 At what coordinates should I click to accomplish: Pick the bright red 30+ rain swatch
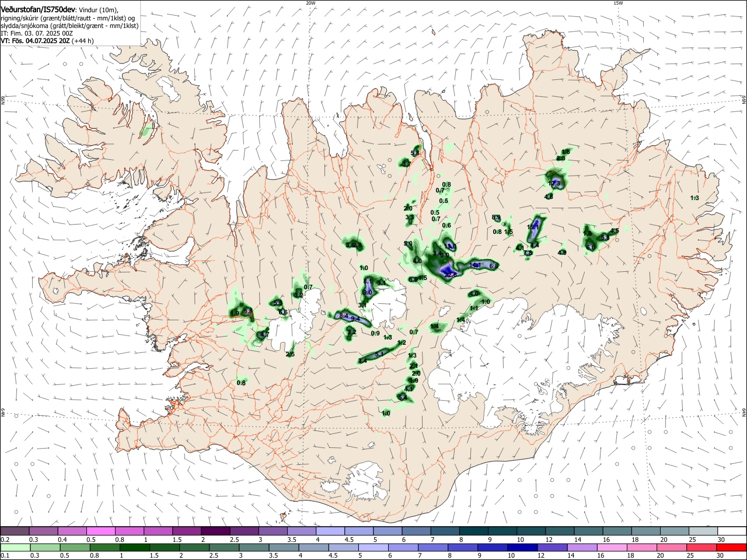click(731, 547)
